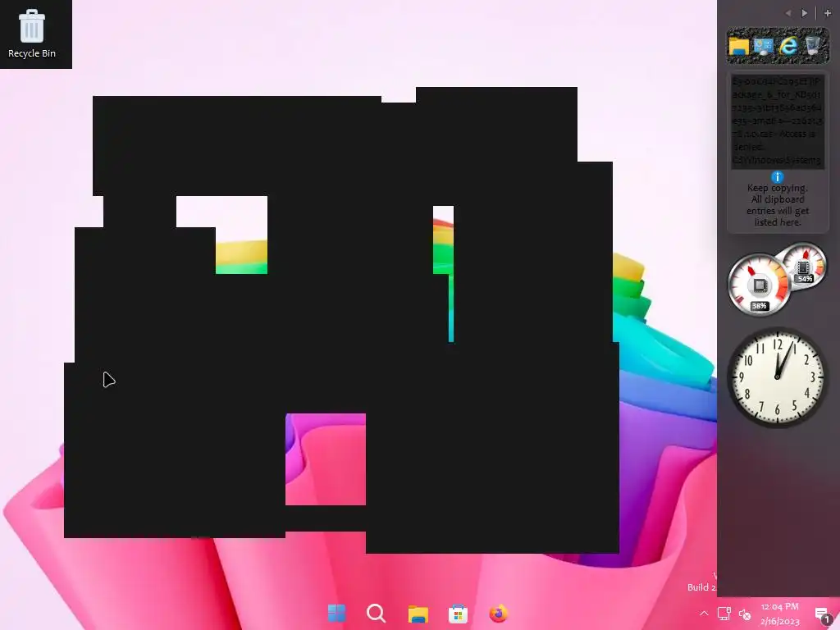This screenshot has width=840, height=630.
Task: Expand hidden system tray icons chevron
Action: pos(704,614)
